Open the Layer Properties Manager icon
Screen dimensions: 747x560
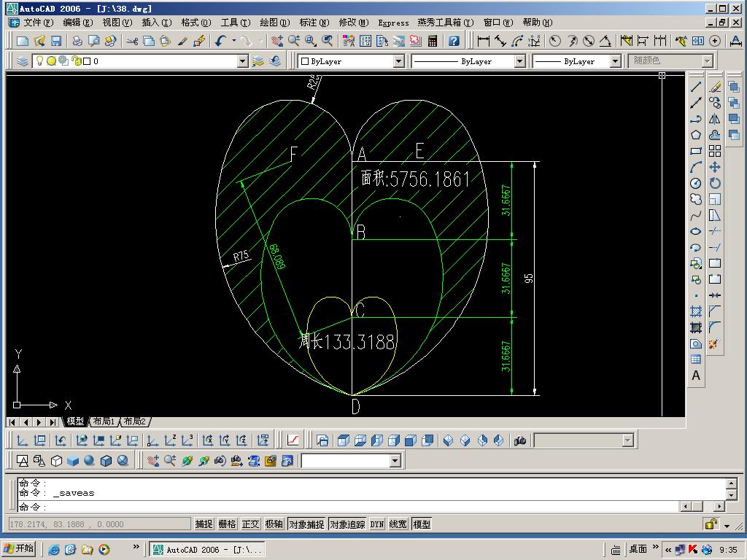(23, 61)
